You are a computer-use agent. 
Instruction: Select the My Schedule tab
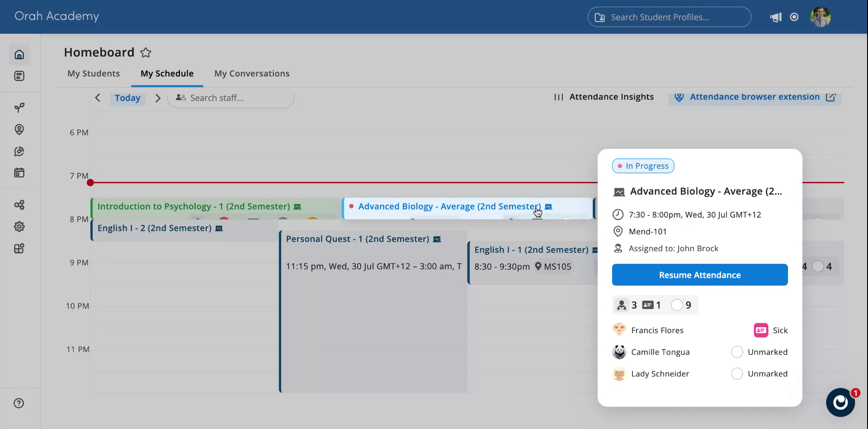167,73
